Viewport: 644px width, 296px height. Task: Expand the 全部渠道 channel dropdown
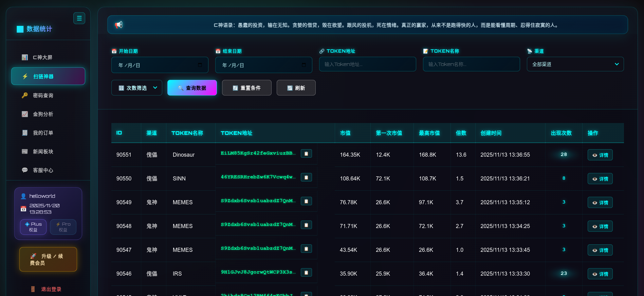pos(575,64)
